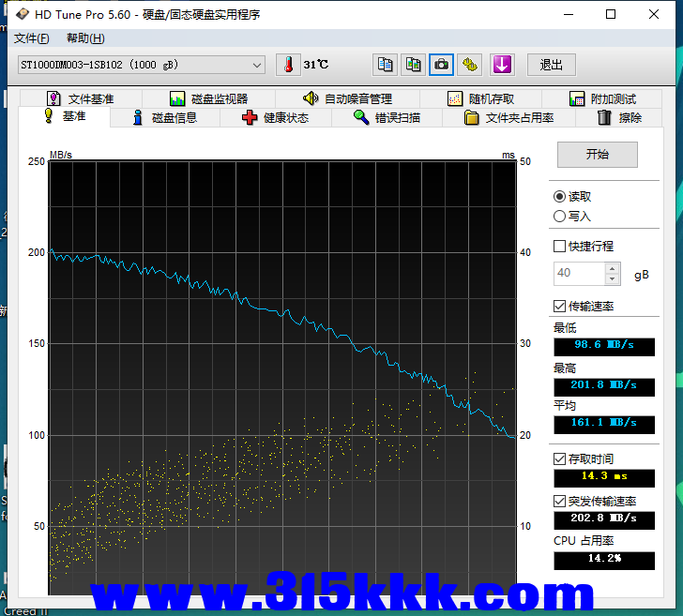Enable the 快捷行程 checkbox

point(560,247)
